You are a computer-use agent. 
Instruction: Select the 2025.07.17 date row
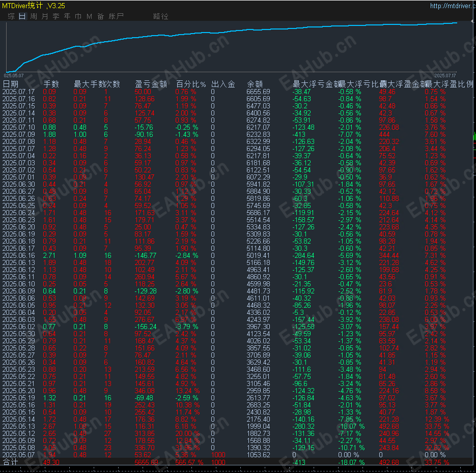18,92
